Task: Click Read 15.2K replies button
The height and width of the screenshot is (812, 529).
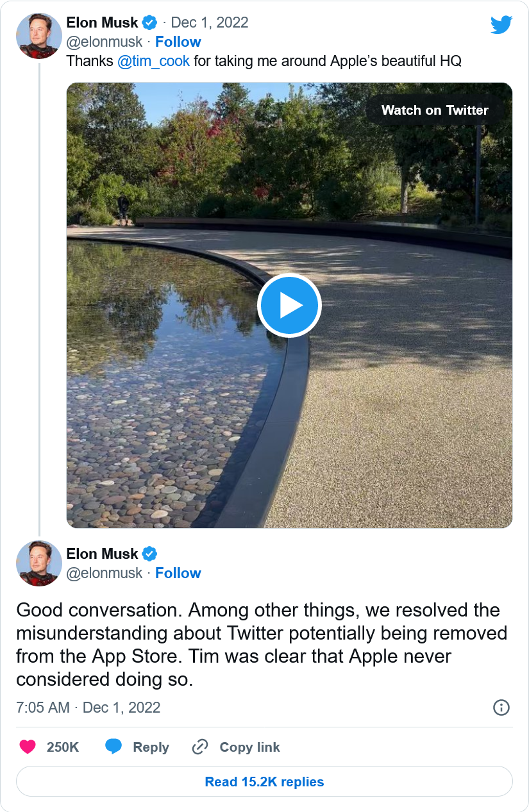Action: pyautogui.click(x=264, y=782)
